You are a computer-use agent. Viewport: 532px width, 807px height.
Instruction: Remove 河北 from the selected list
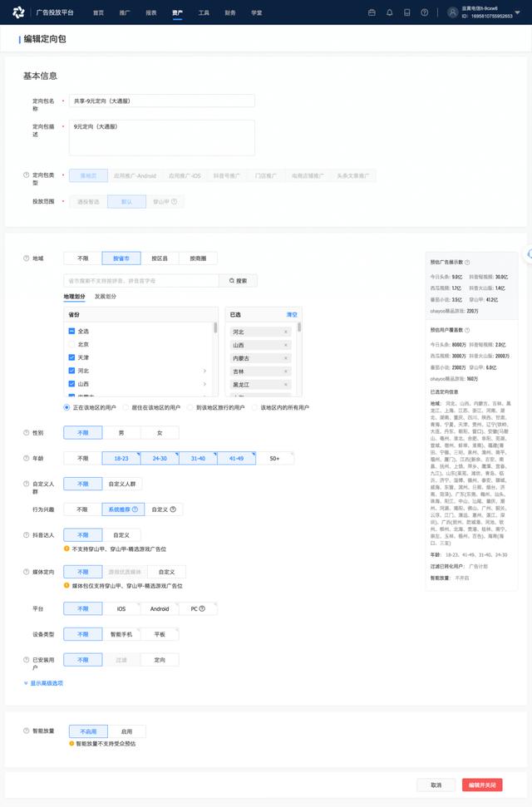(285, 332)
